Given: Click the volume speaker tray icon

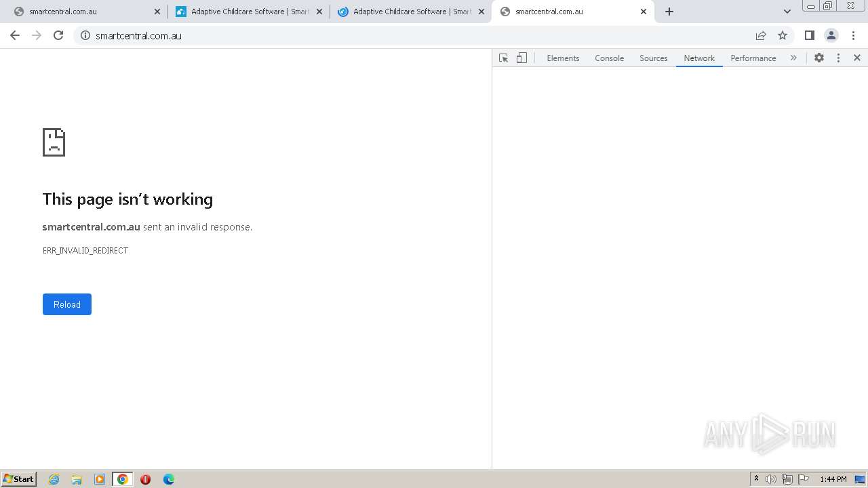Looking at the screenshot, I should (770, 479).
